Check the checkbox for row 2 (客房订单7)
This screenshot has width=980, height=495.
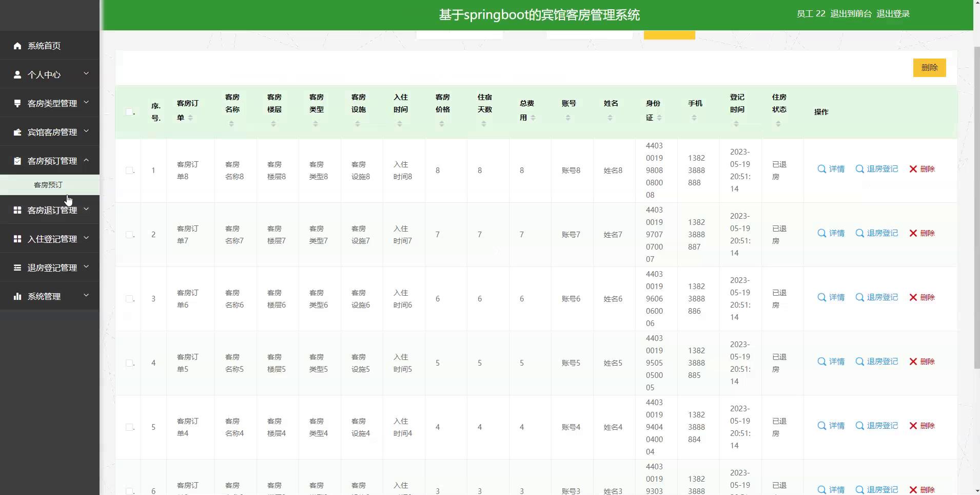129,235
